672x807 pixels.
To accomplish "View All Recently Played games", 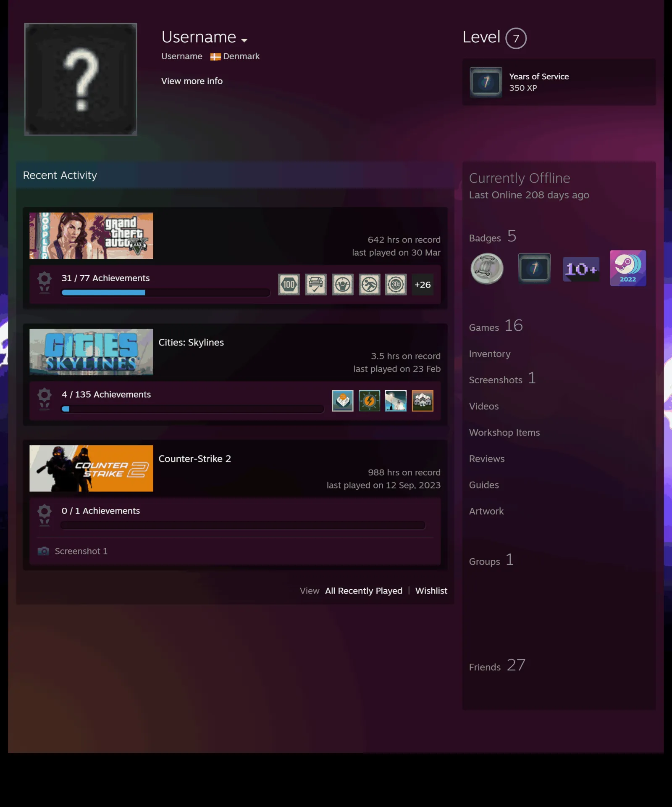I will tap(364, 591).
